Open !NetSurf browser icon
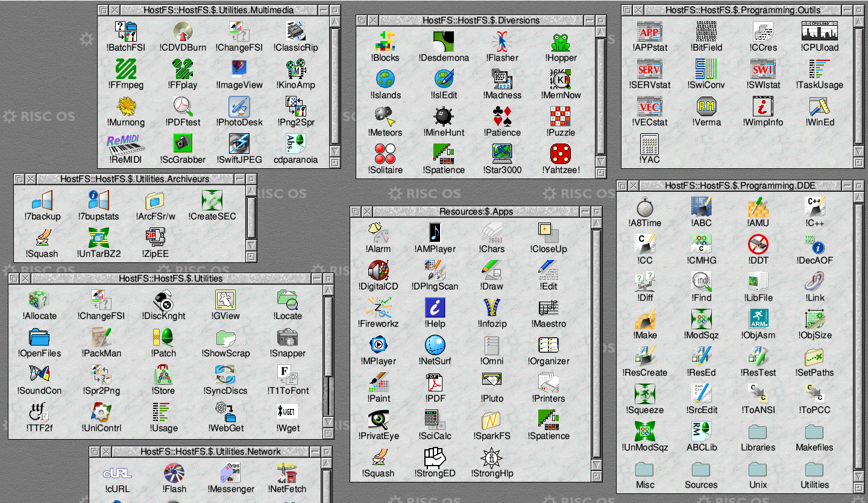Image resolution: width=868 pixels, height=503 pixels. tap(435, 346)
